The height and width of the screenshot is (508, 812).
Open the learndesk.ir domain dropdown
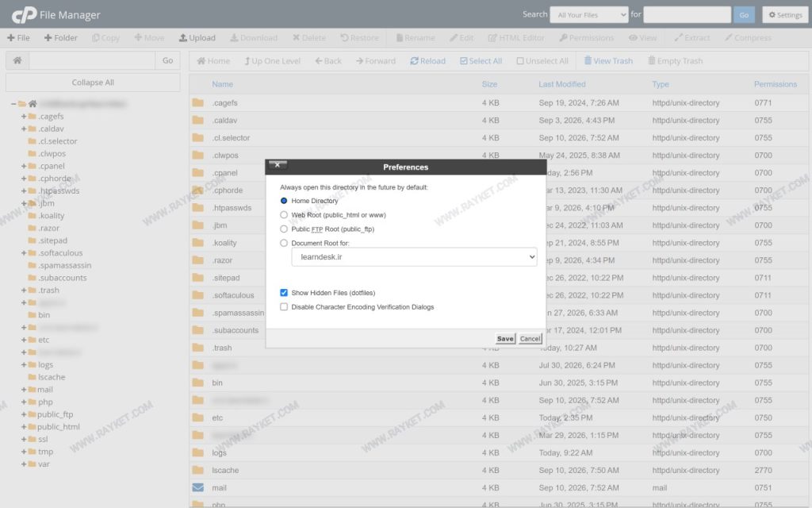pos(414,257)
